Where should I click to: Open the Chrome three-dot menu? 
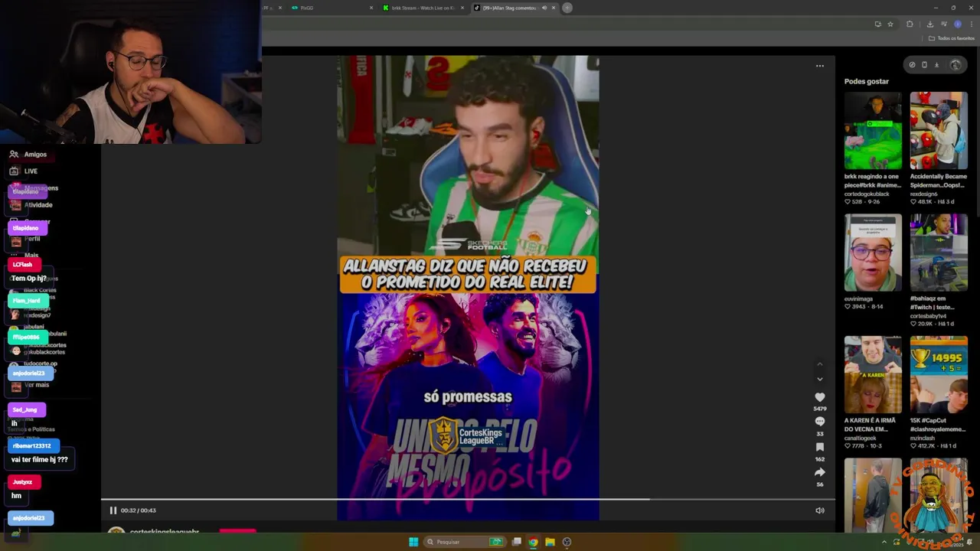[x=972, y=24]
